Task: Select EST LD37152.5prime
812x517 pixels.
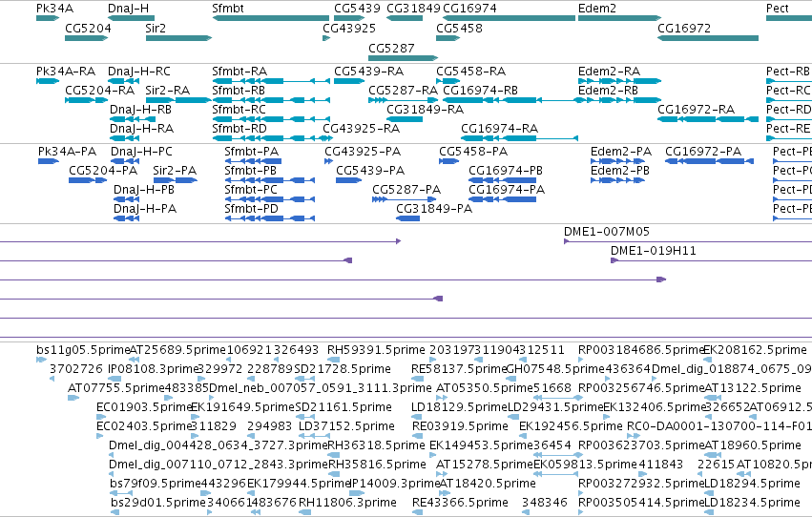Action: pos(314,436)
